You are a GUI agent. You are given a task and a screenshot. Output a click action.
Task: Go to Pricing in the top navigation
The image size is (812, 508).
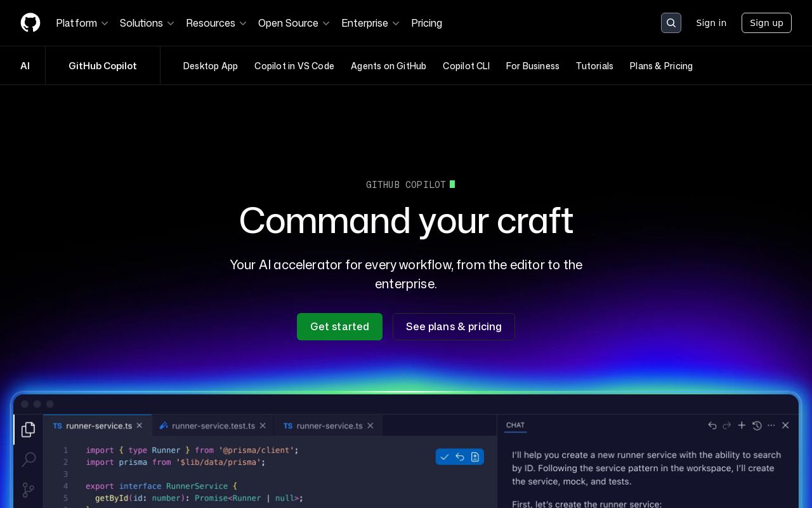click(x=427, y=23)
